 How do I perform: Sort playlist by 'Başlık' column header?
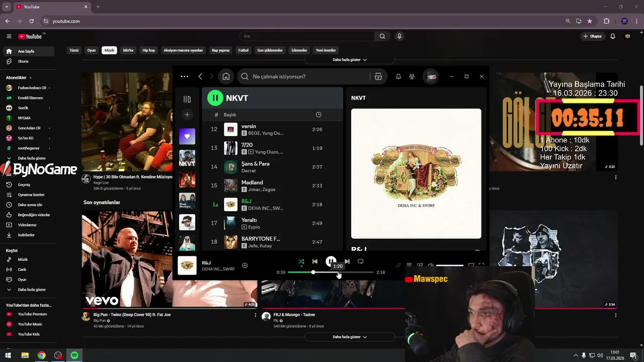tap(230, 115)
